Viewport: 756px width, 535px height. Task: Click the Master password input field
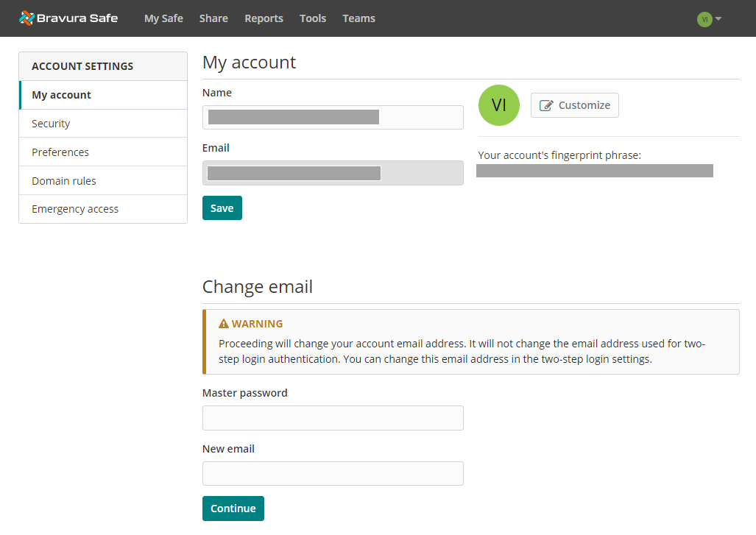[332, 417]
